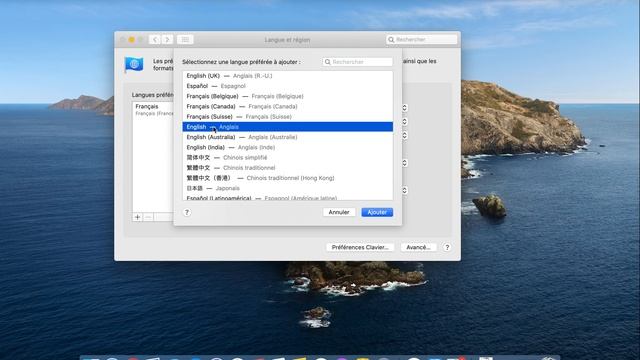Click the minus button under languages list

tap(148, 217)
